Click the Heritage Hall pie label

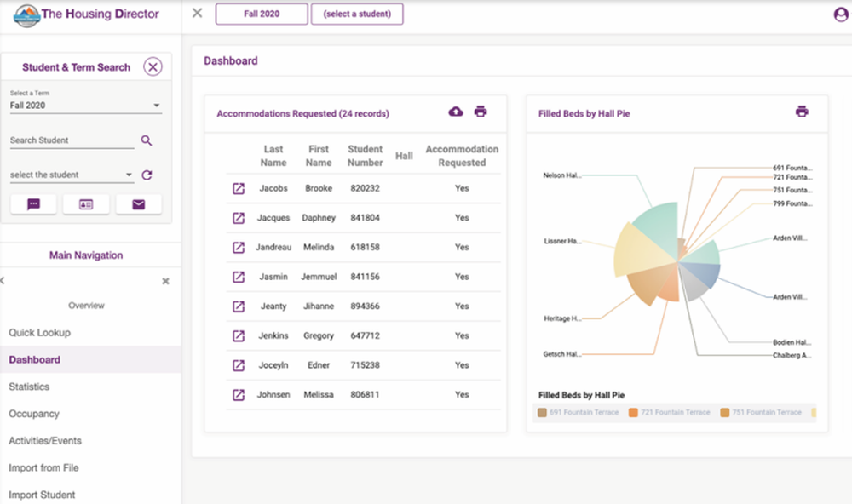pos(562,318)
